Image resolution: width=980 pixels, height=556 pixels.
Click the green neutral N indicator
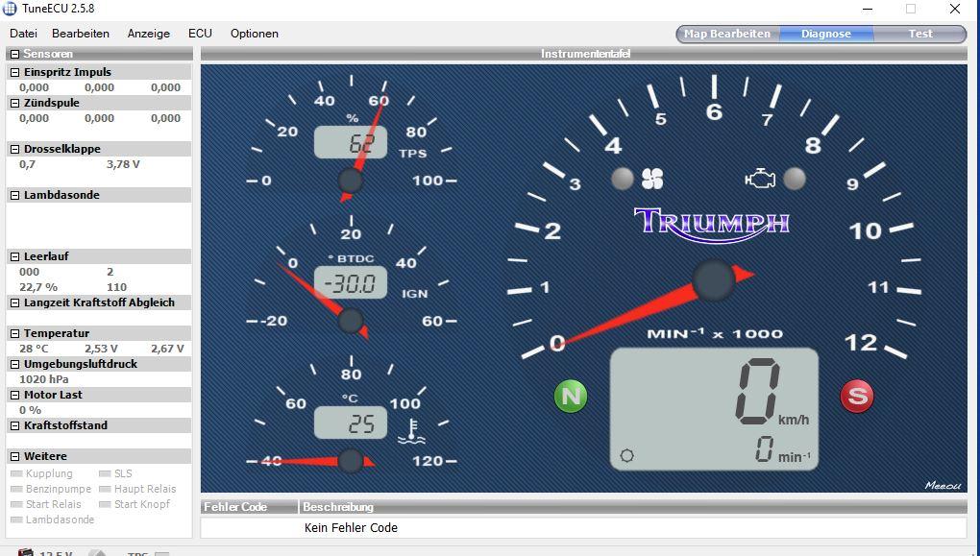(x=571, y=396)
